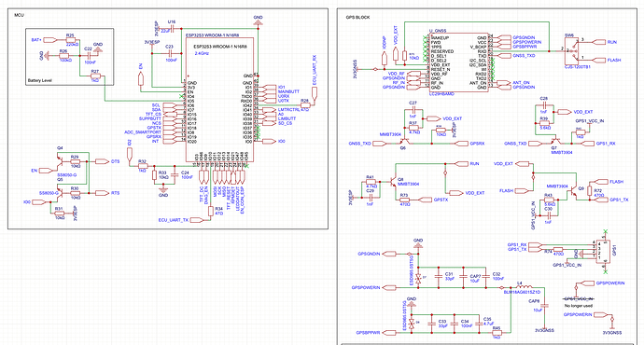This screenshot has height=345, width=644.
Task: Click the U_GNSS designator label
Action: [438, 31]
